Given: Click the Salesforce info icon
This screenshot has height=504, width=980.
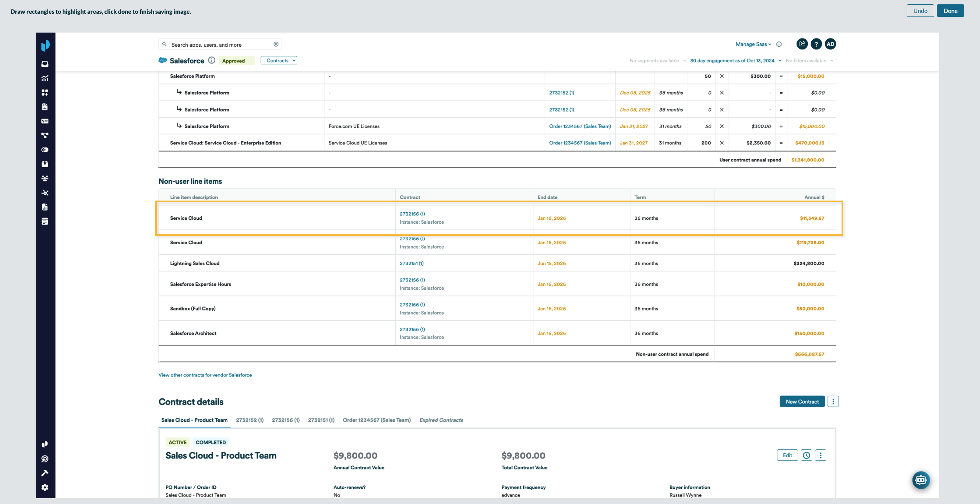Looking at the screenshot, I should tap(212, 60).
